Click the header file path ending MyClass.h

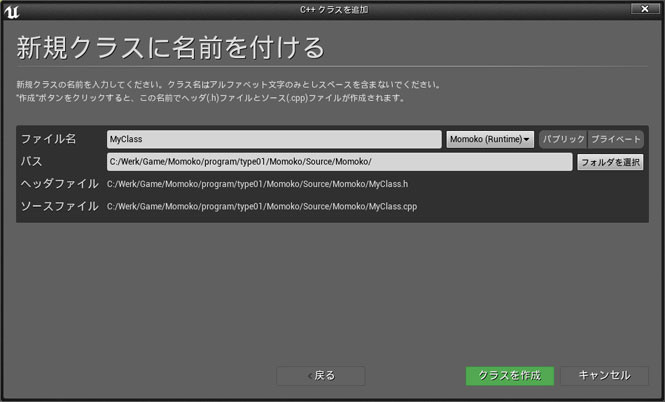pos(257,184)
